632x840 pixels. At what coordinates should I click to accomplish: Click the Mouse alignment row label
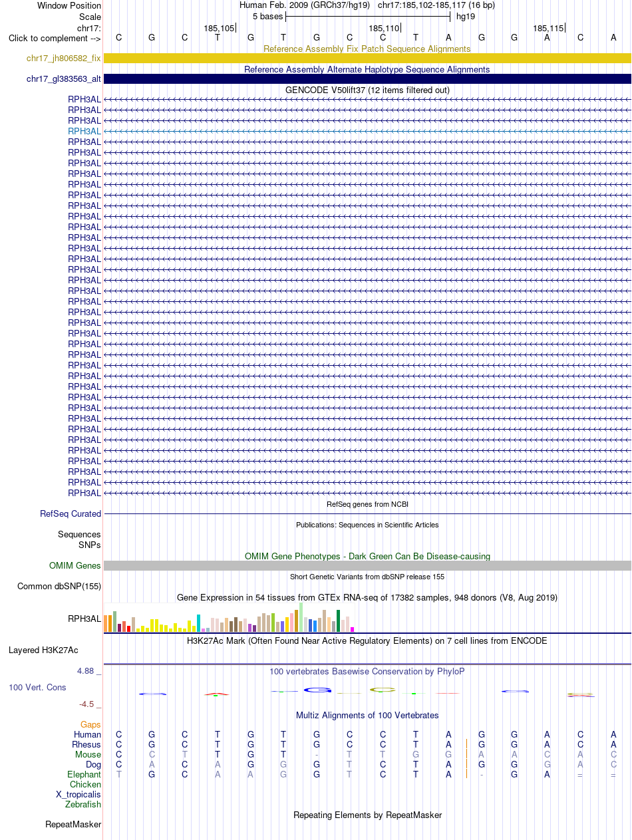88,755
